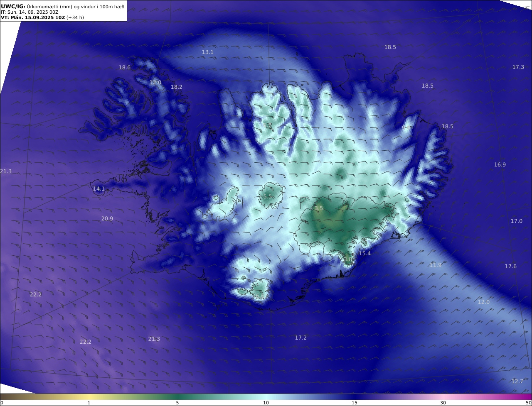
Task: Click the "VT: Mán. 15.09.2025 10Z (+34 h)" line
Action: [x=42, y=17]
